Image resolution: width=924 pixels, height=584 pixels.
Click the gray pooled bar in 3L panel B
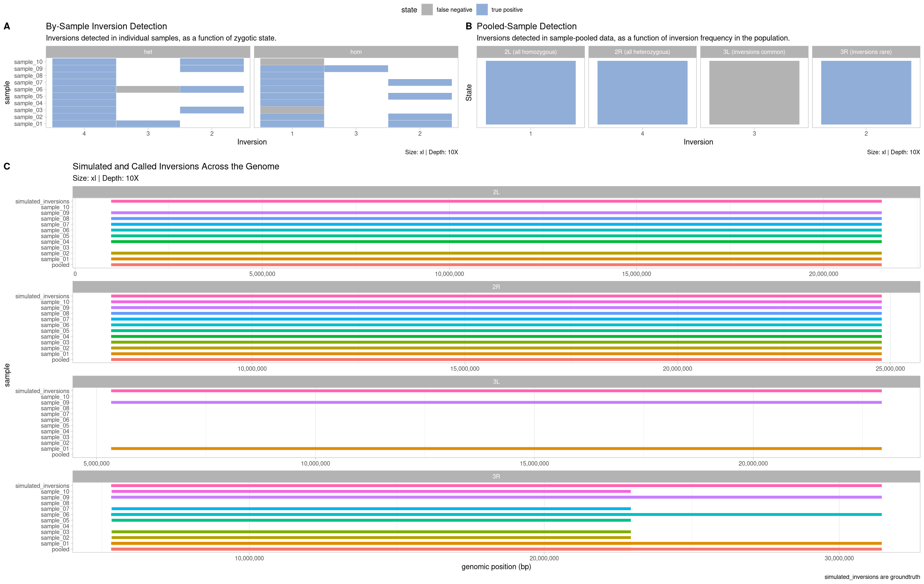pos(754,92)
